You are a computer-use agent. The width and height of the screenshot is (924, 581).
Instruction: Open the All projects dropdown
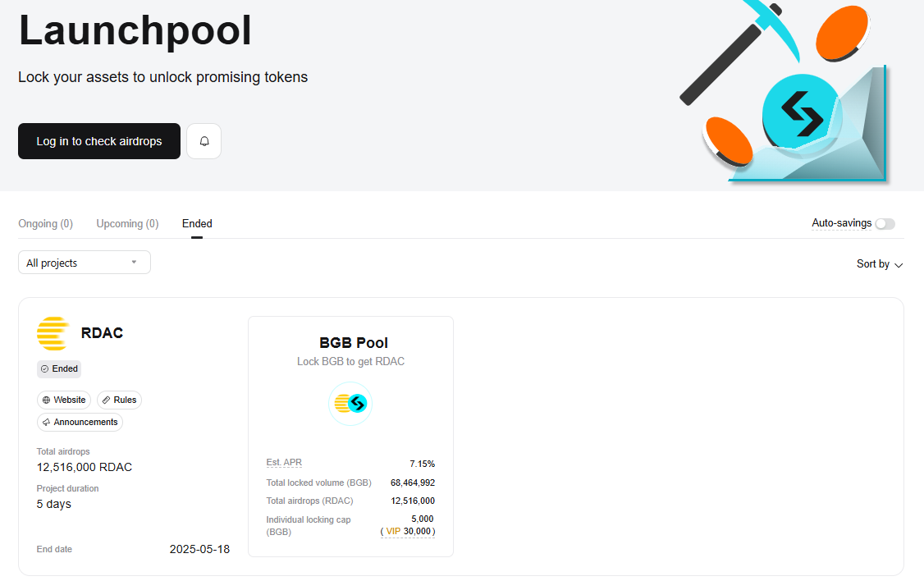tap(85, 263)
